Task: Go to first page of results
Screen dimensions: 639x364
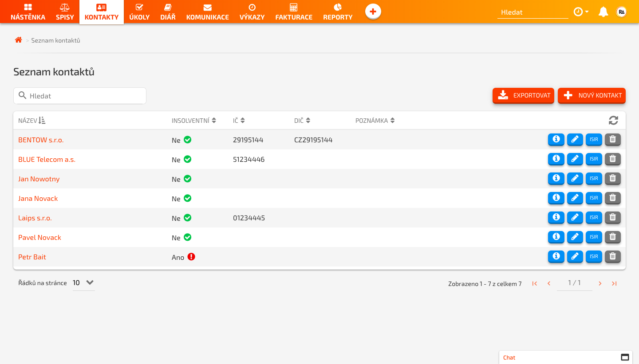Action: [x=535, y=283]
